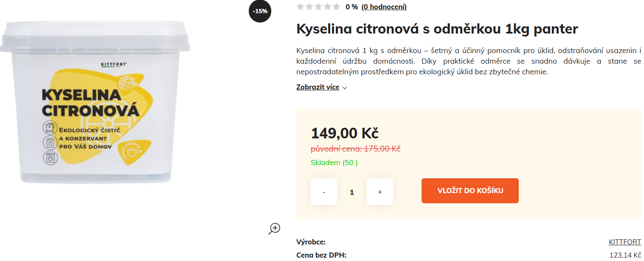The image size is (644, 261).
Task: Decrease quantity with the minus button
Action: click(324, 192)
